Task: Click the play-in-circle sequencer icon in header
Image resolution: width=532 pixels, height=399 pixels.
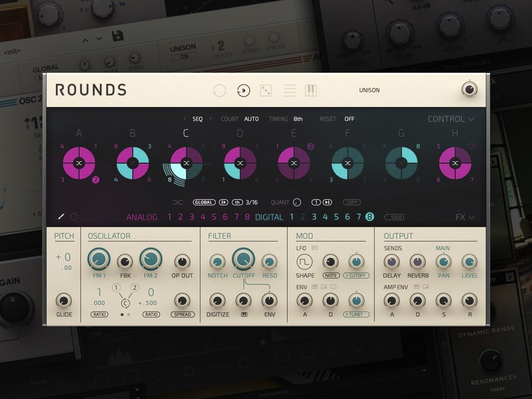Action: (243, 90)
